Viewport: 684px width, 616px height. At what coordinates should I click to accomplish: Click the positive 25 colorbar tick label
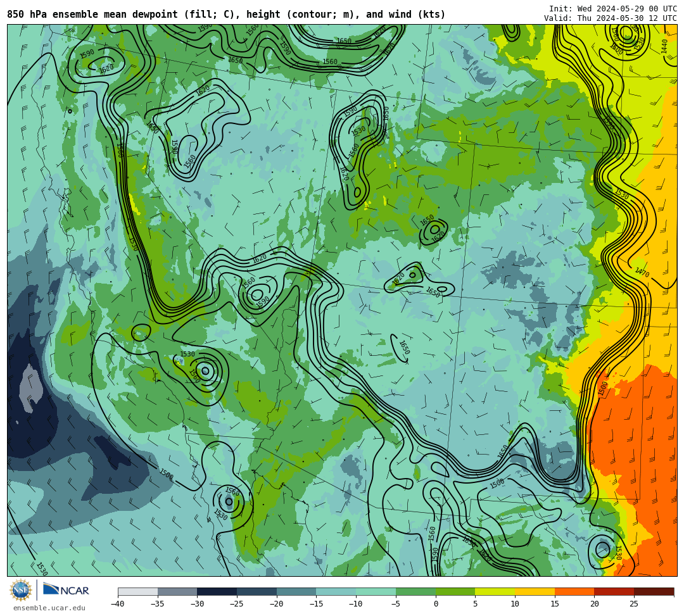click(x=634, y=604)
